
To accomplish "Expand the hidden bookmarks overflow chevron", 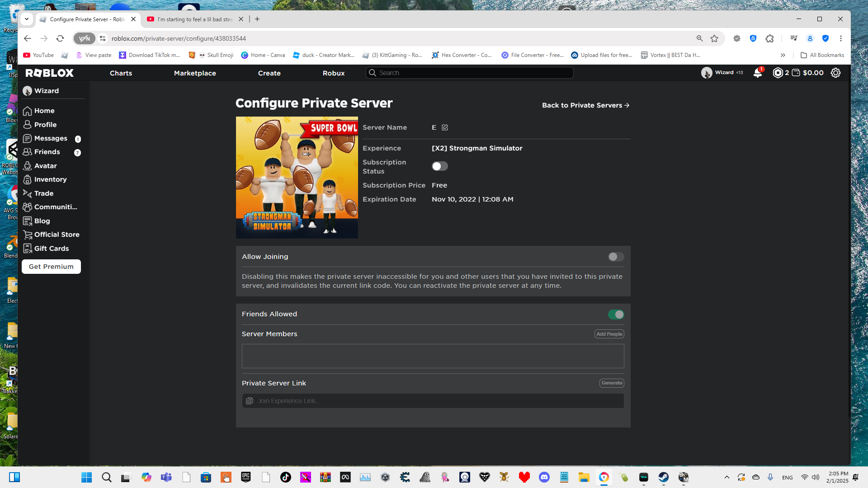I will pos(783,55).
